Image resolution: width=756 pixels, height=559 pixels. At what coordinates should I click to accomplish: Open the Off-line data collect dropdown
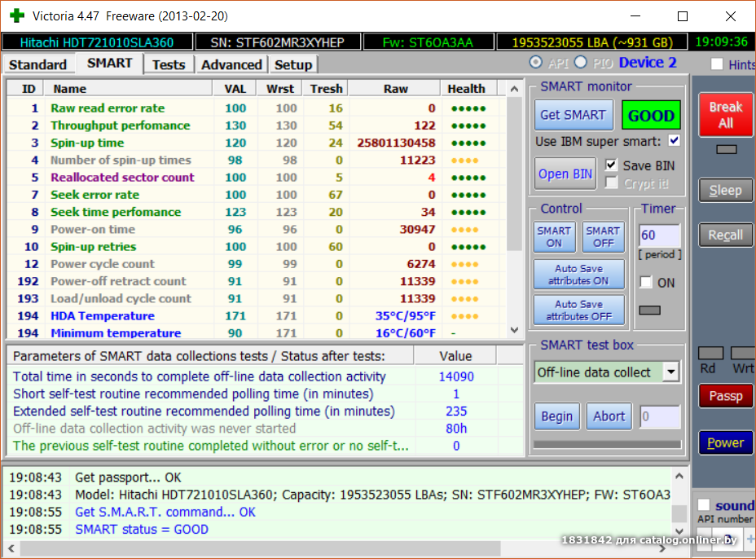pos(670,372)
